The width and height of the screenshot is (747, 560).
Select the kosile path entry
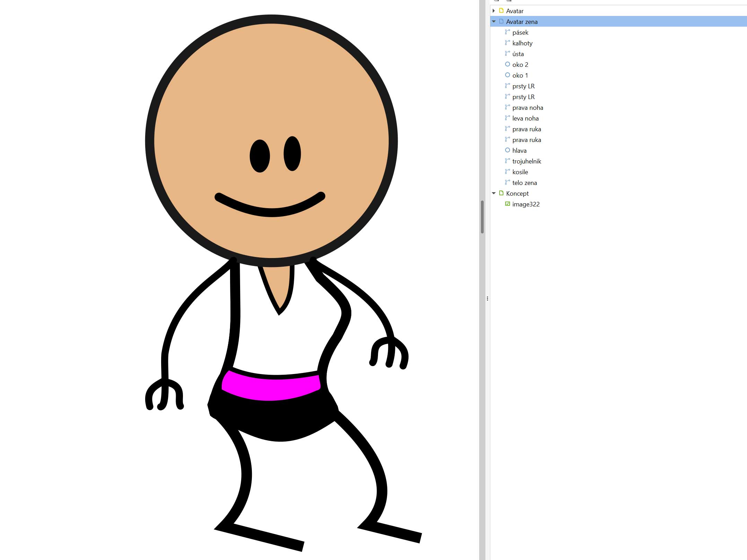[x=520, y=172]
